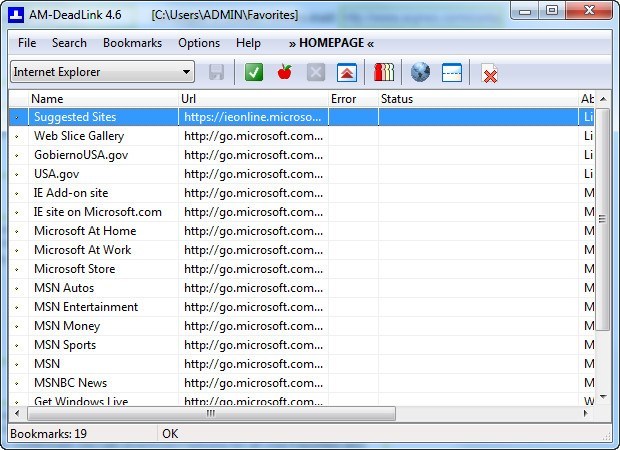Select the MSNBC News bookmark

[70, 383]
